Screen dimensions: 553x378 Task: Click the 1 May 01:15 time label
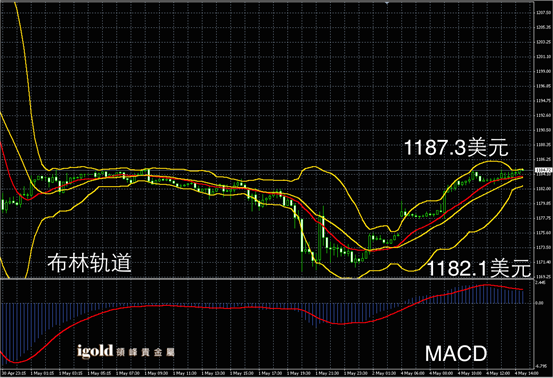(x=42, y=373)
